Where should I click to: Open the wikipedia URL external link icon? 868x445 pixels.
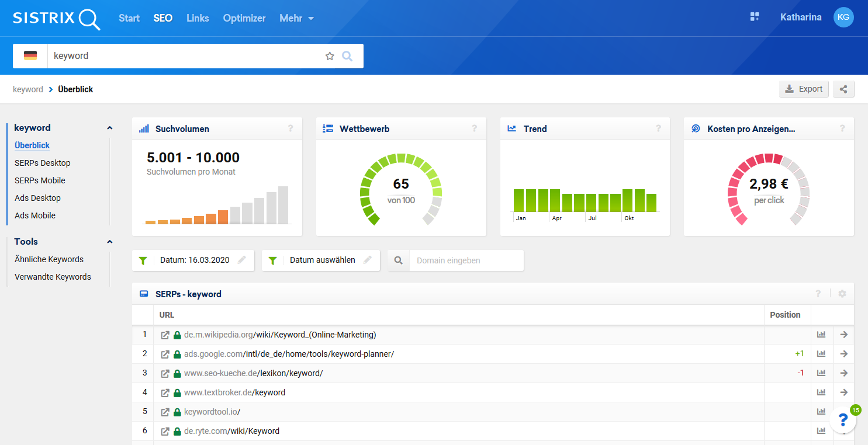coord(165,335)
